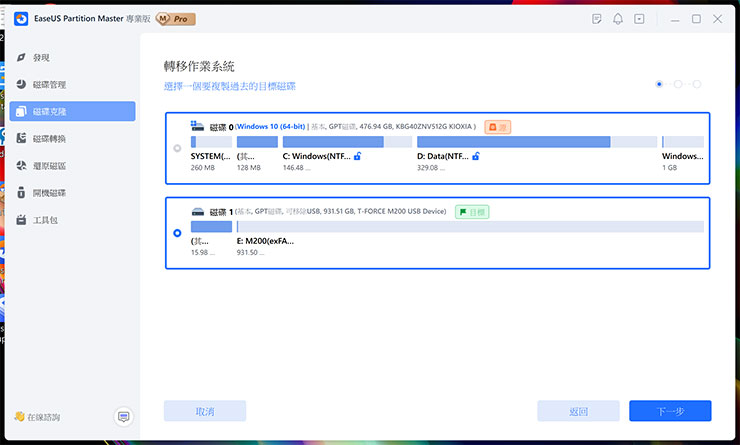Click the bootable media USB icon
740x445 pixels.
[x=21, y=192]
